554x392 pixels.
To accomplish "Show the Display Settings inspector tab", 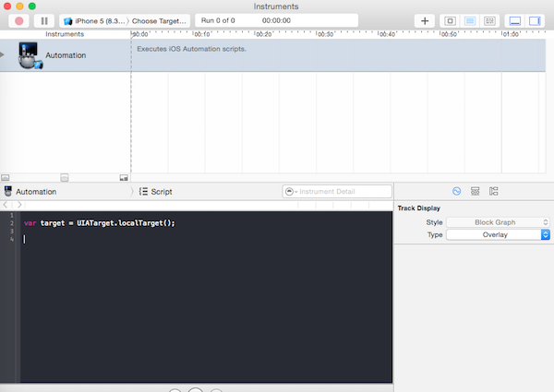I will coord(475,191).
